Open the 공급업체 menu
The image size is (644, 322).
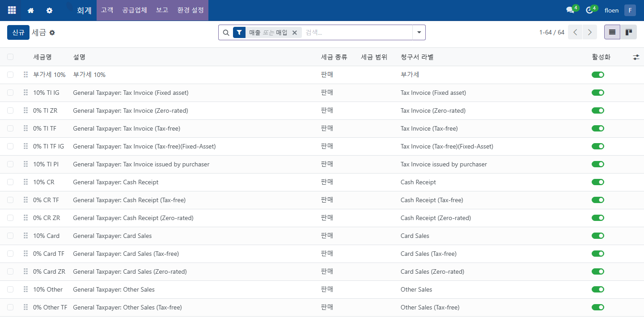tap(135, 10)
